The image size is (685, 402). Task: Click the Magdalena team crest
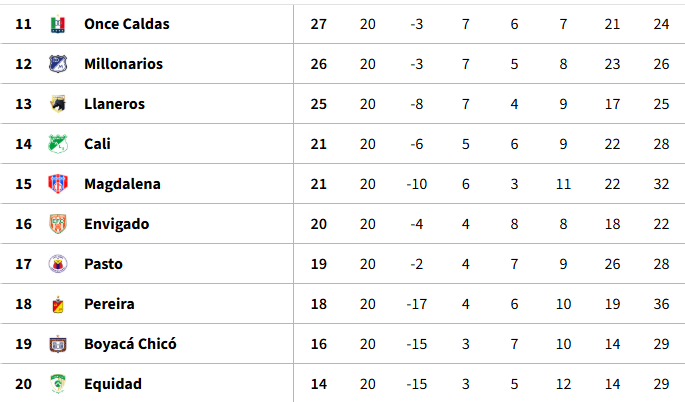tap(58, 184)
